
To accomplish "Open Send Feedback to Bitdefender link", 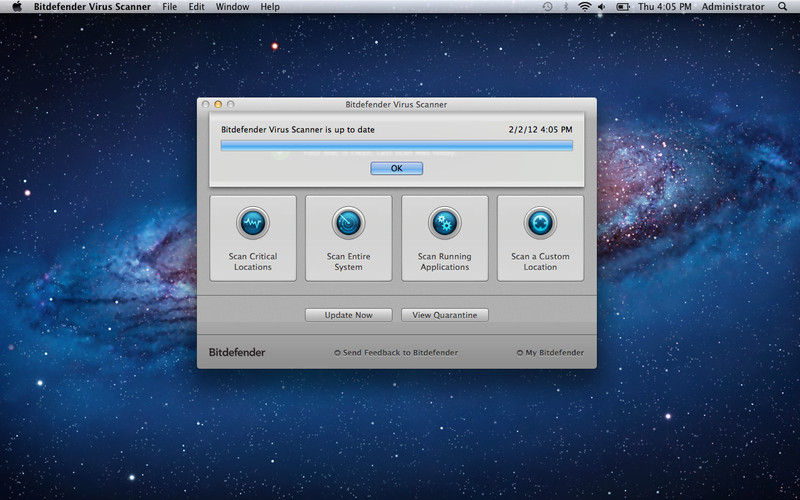I will pyautogui.click(x=396, y=353).
